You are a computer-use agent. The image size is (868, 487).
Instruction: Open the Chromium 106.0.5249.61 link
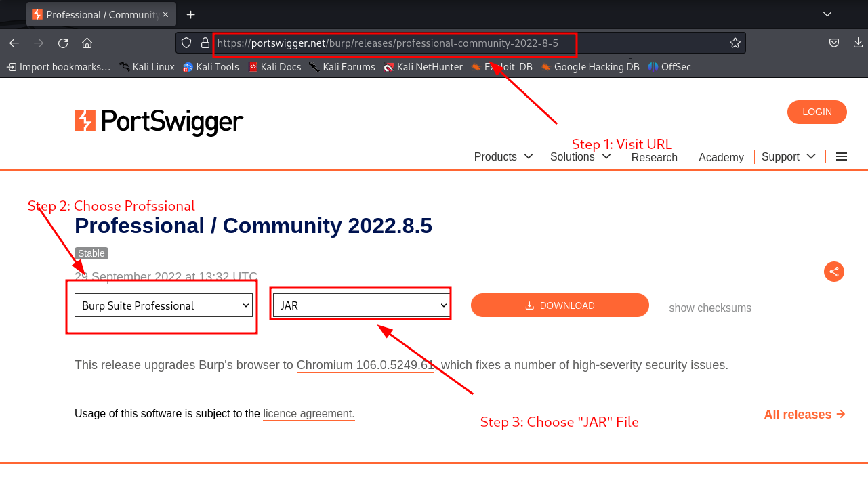[365, 365]
